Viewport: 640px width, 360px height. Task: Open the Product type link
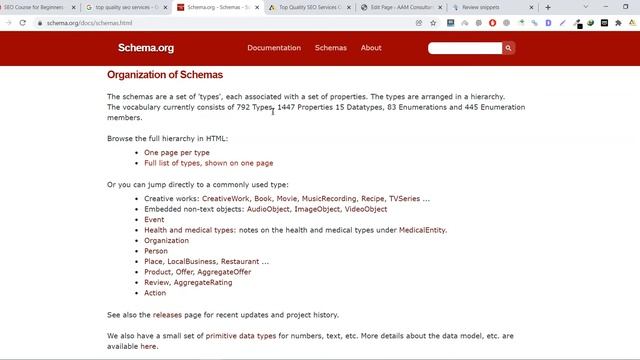click(x=158, y=272)
